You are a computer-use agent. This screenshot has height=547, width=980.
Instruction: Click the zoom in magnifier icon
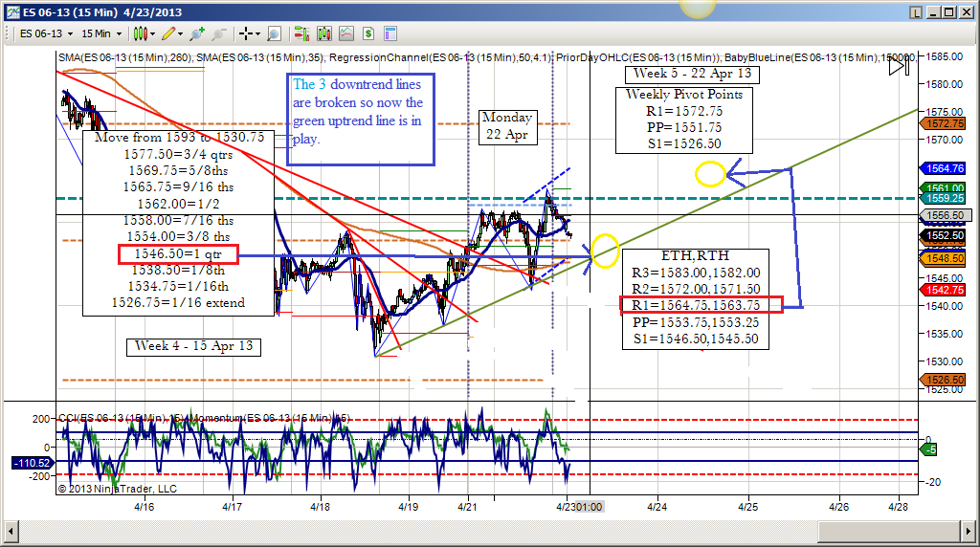coord(197,33)
